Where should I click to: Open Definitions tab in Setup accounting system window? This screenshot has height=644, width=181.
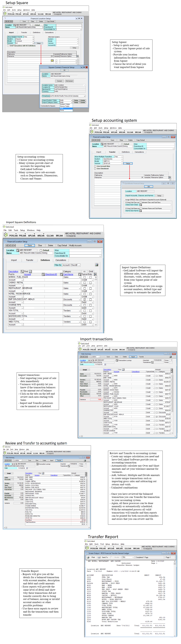point(126,152)
